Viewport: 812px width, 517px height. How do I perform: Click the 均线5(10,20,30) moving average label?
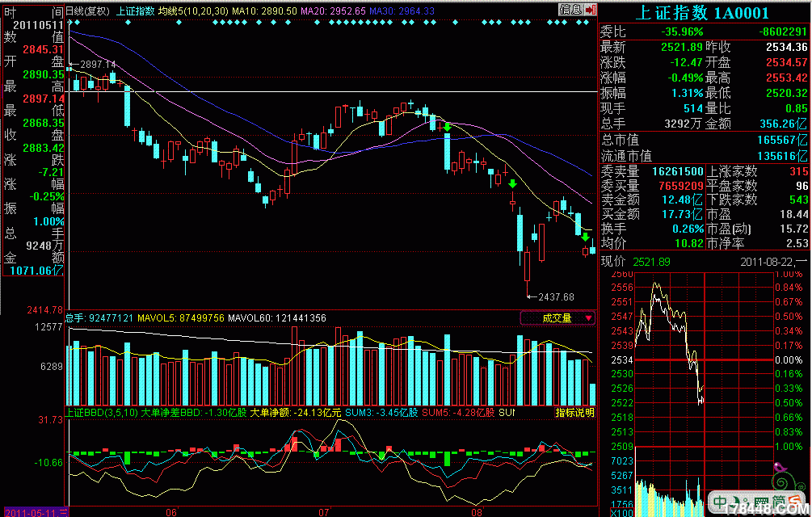coord(193,11)
